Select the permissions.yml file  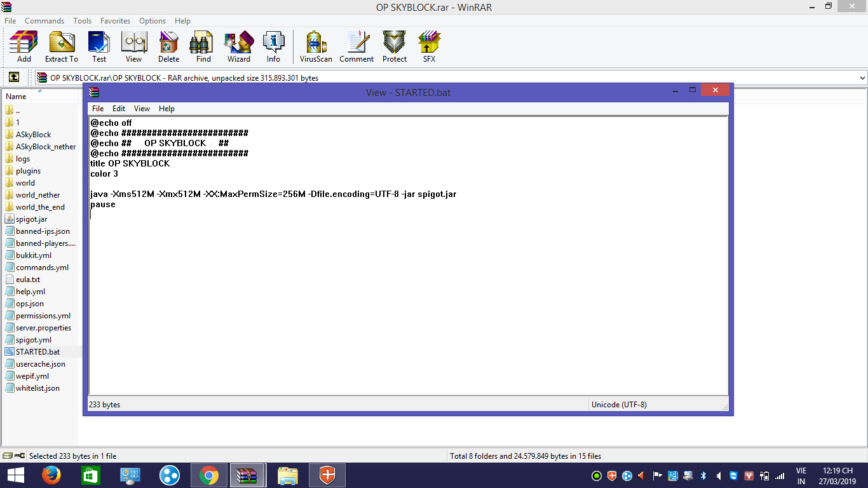(x=38, y=316)
